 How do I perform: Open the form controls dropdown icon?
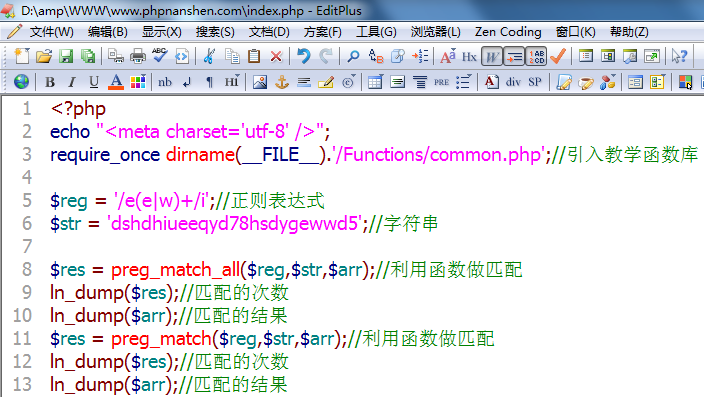[x=657, y=82]
